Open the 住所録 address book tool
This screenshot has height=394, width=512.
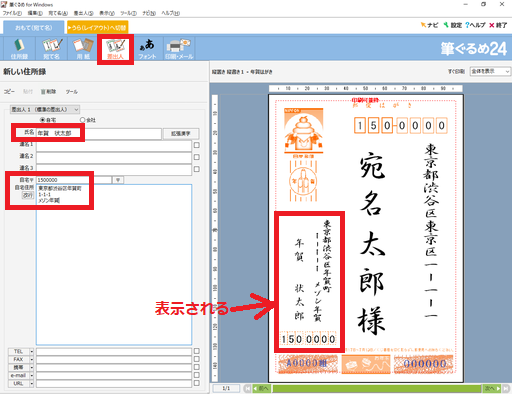point(19,49)
